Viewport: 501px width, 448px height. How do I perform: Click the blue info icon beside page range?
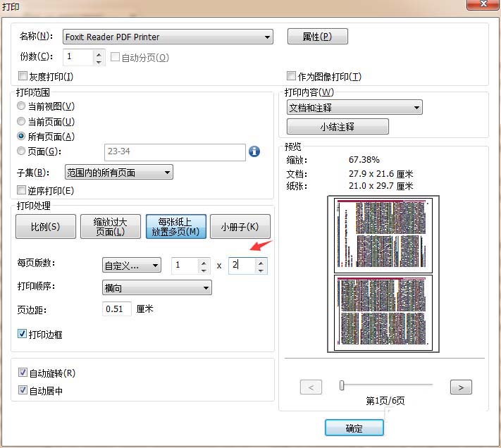point(254,151)
